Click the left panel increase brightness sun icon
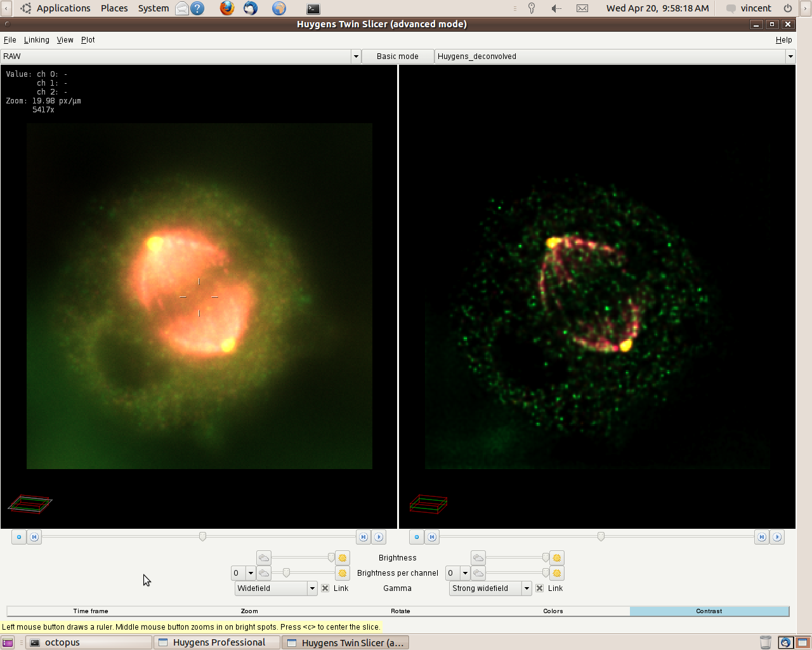 tap(343, 558)
